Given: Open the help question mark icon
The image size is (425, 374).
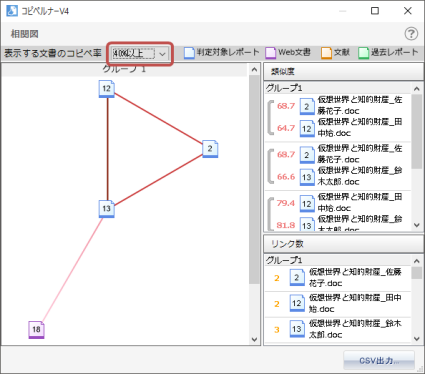Looking at the screenshot, I should click(x=411, y=34).
